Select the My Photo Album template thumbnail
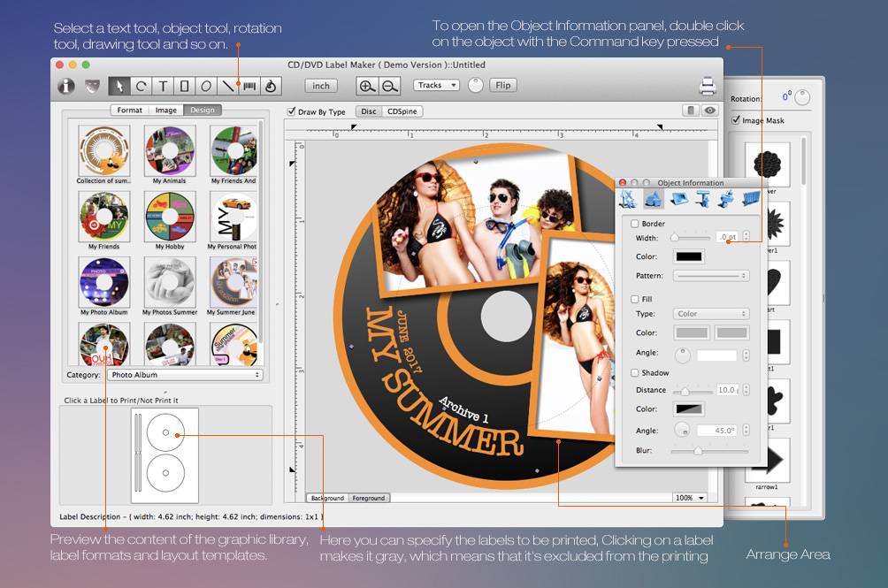Viewport: 888px width, 588px height. coord(103,283)
